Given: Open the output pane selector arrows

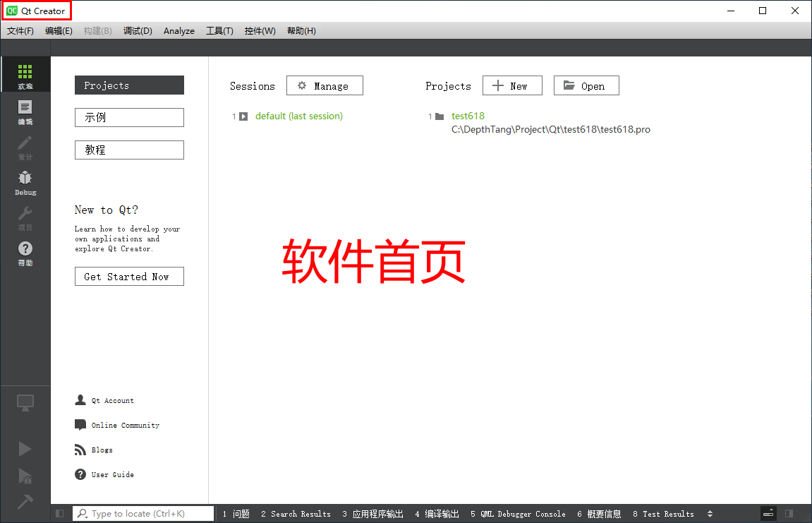Looking at the screenshot, I should point(710,514).
